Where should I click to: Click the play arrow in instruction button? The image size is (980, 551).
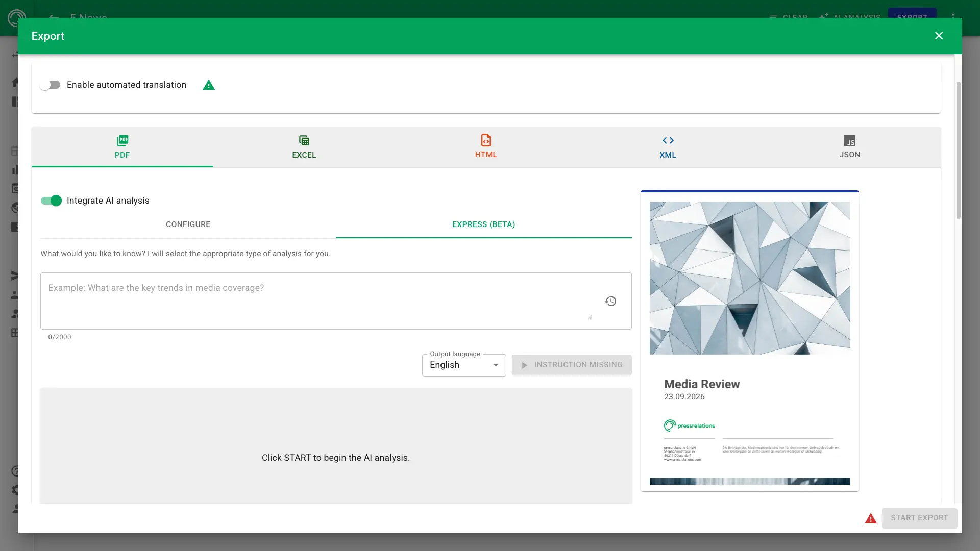click(x=524, y=365)
